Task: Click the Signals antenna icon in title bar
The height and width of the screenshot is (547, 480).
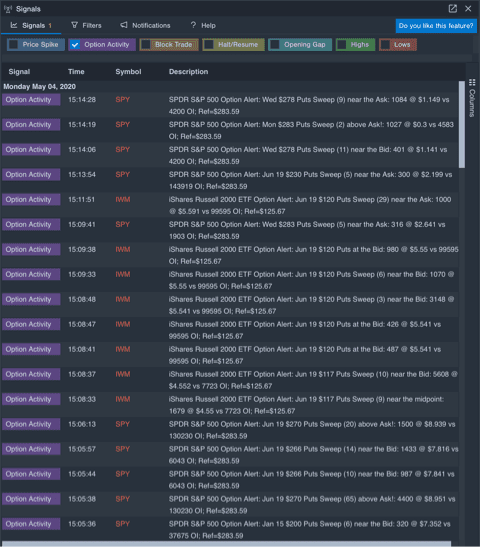Action: (x=8, y=9)
